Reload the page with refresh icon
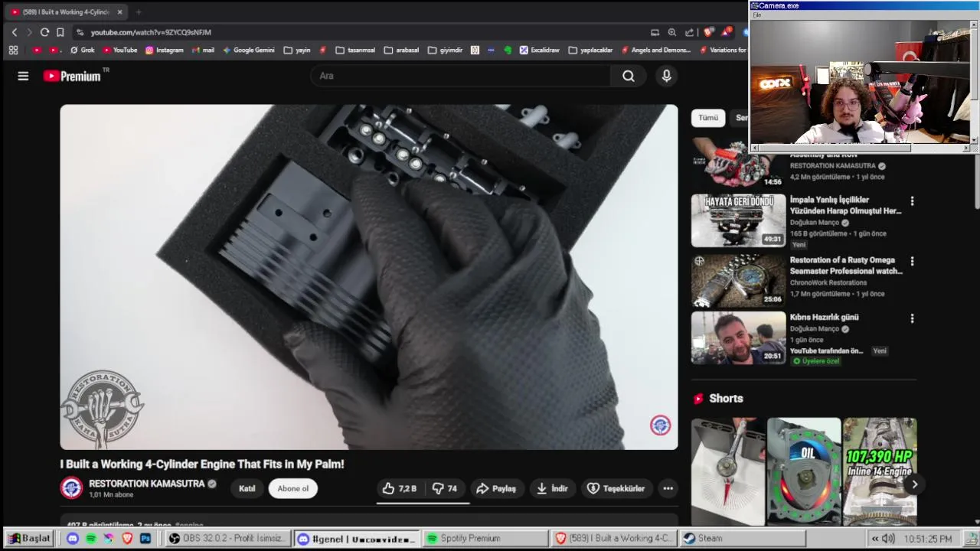The height and width of the screenshot is (551, 980). click(44, 32)
